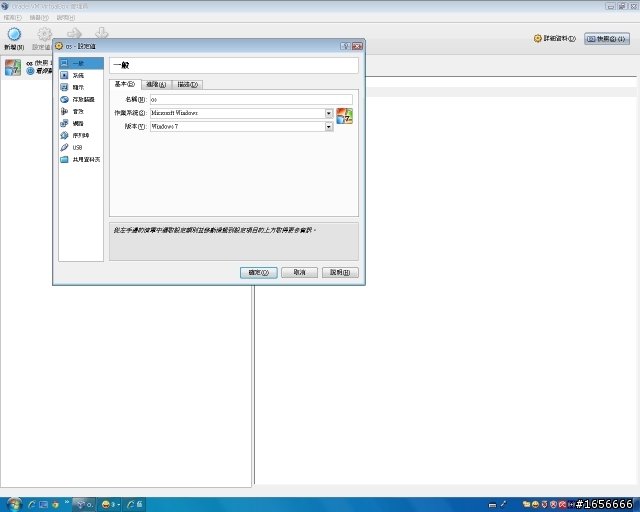
Task: Click the New (新增) machine toolbar icon
Action: click(14, 38)
